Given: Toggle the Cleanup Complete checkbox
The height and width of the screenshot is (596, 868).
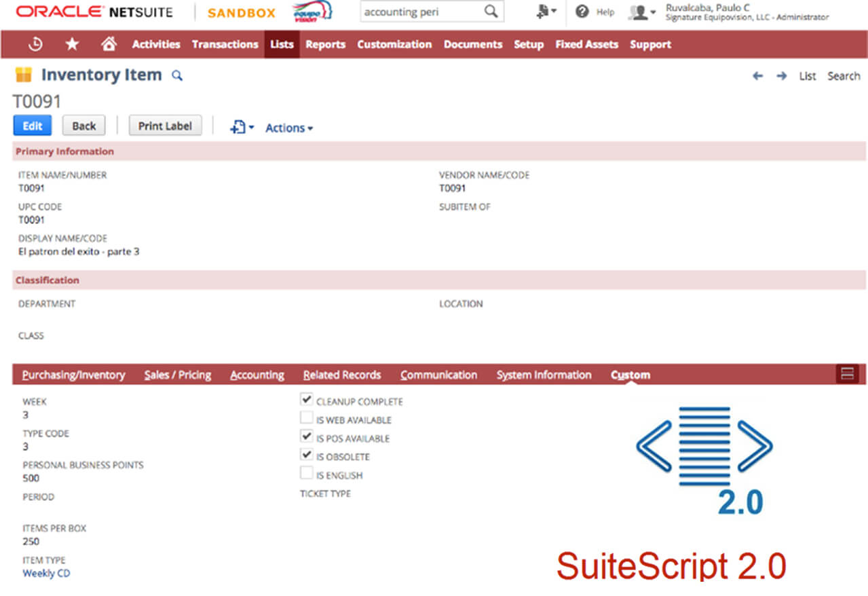Looking at the screenshot, I should pos(307,400).
